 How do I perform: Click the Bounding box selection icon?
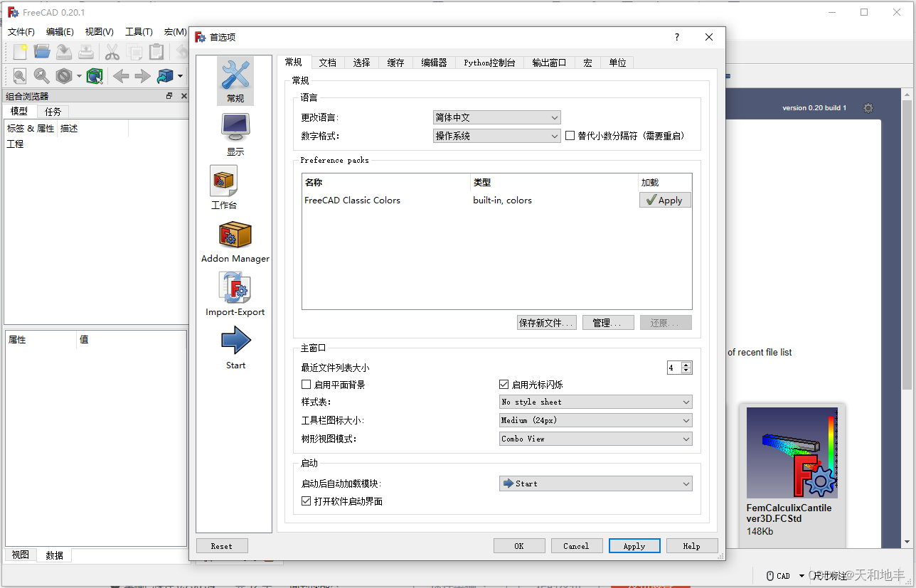95,75
